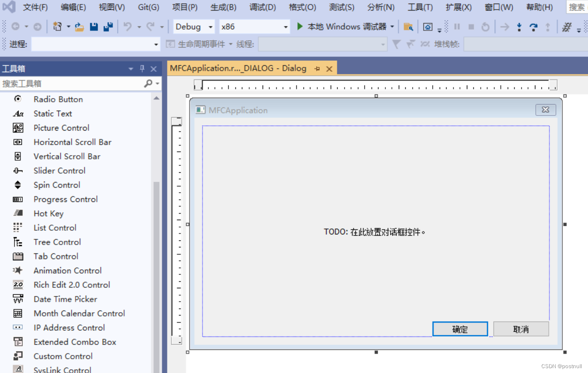Expand the New Project dropdown arrow
Image resolution: width=588 pixels, height=373 pixels.
point(68,27)
